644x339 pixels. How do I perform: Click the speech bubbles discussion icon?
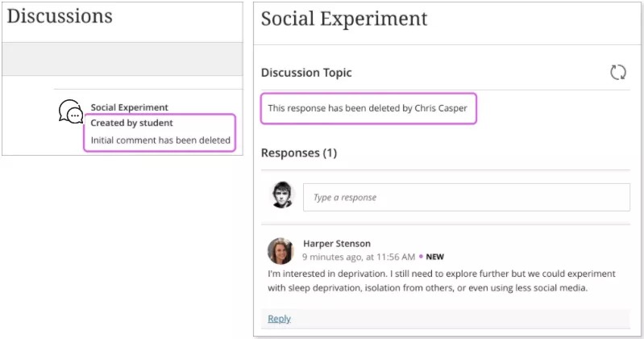coord(71,112)
